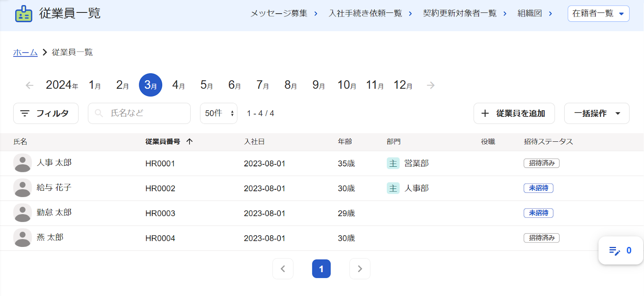The image size is (644, 296).
Task: Open the floating edit-list widget showing 0
Action: tap(620, 250)
